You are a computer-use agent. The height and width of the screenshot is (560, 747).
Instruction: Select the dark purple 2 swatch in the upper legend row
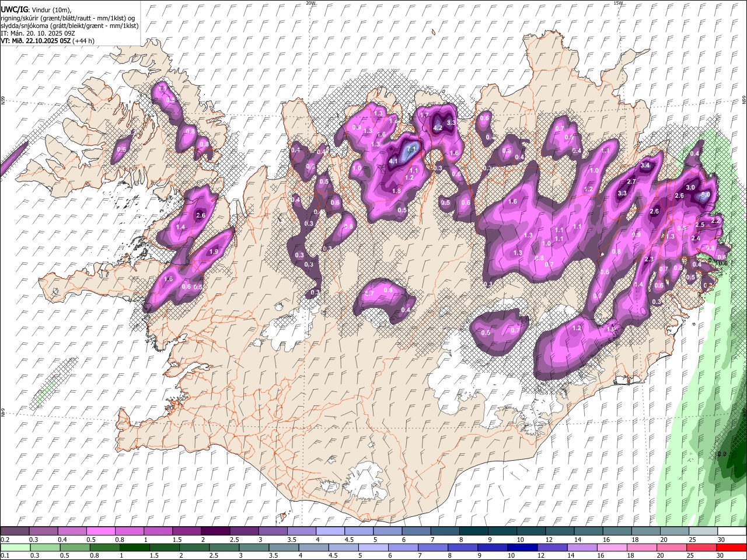pyautogui.click(x=215, y=531)
